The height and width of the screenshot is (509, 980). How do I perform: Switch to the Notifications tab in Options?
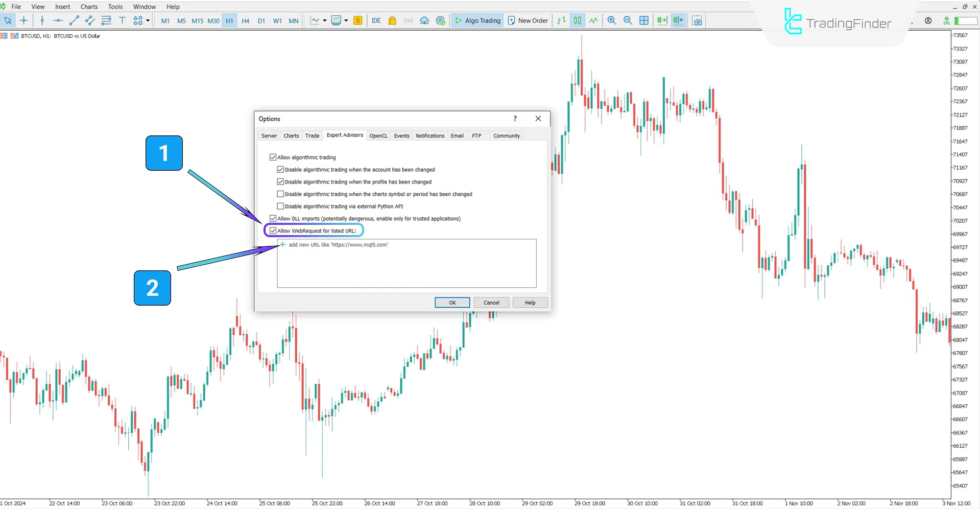(x=429, y=135)
